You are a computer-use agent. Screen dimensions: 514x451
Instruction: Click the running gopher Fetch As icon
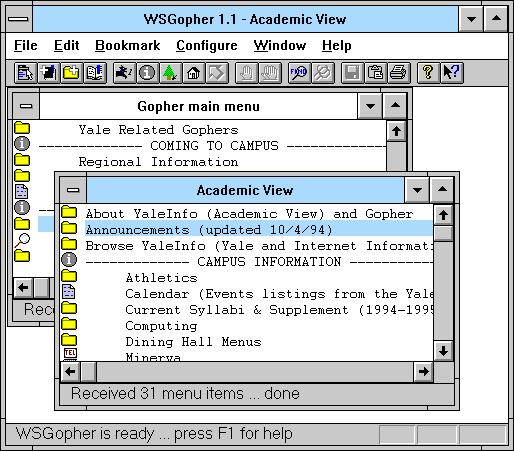coord(124,72)
